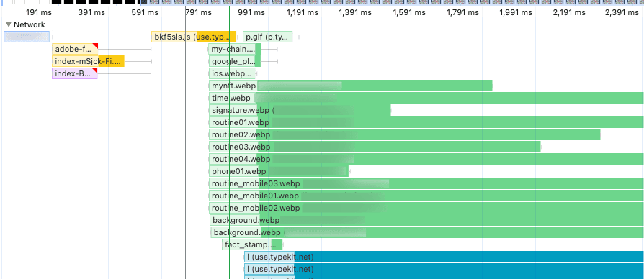644x279 pixels.
Task: Select the index-mSjck-Fi... script request
Action: click(x=89, y=61)
